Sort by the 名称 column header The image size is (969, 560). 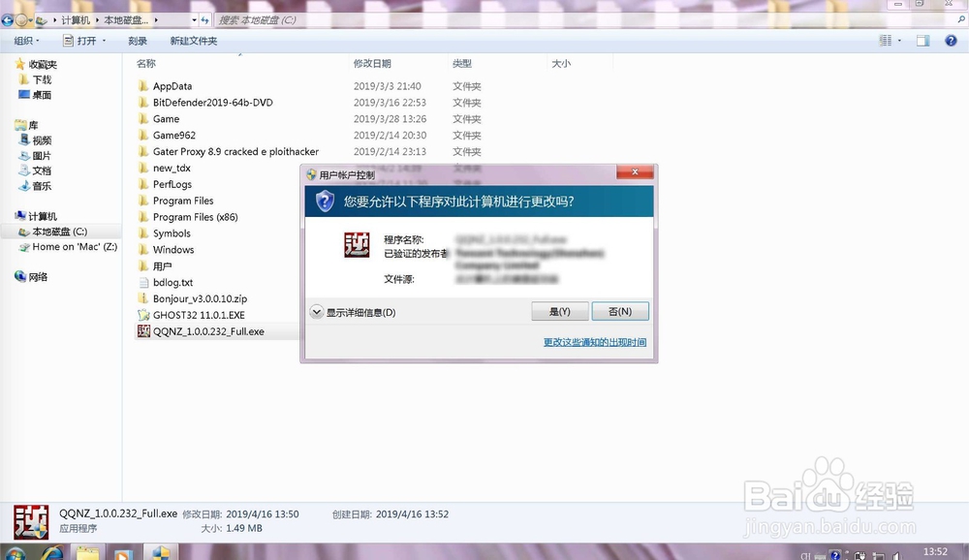[146, 64]
